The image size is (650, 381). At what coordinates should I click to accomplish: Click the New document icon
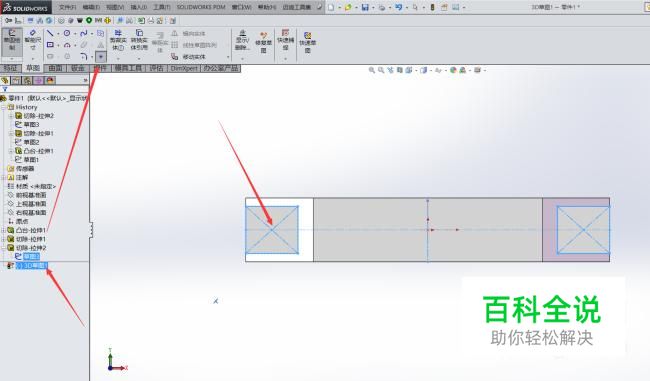(x=330, y=7)
